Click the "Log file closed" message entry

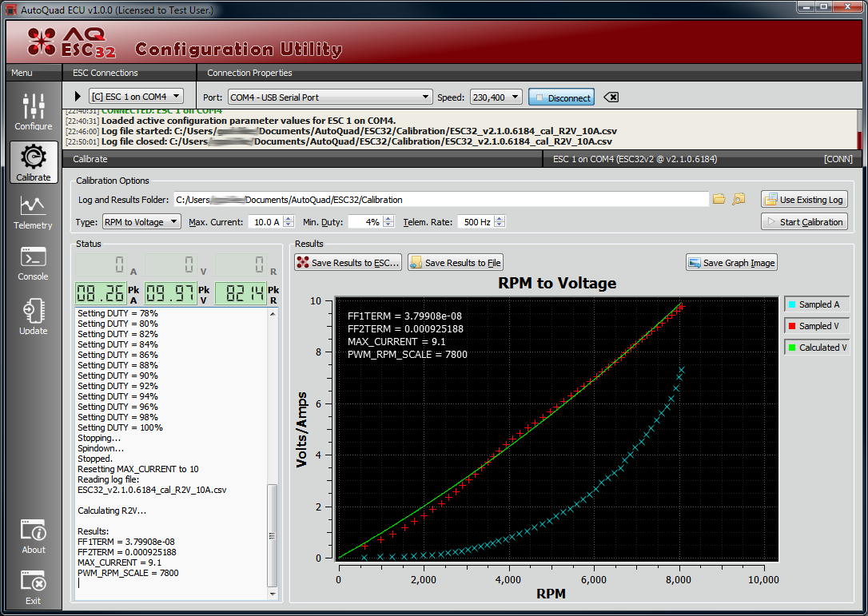pos(339,141)
